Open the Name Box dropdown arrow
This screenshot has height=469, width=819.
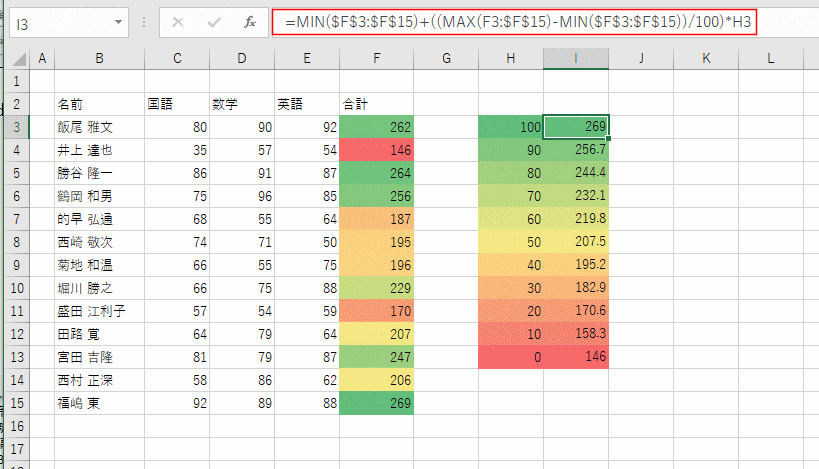[119, 22]
